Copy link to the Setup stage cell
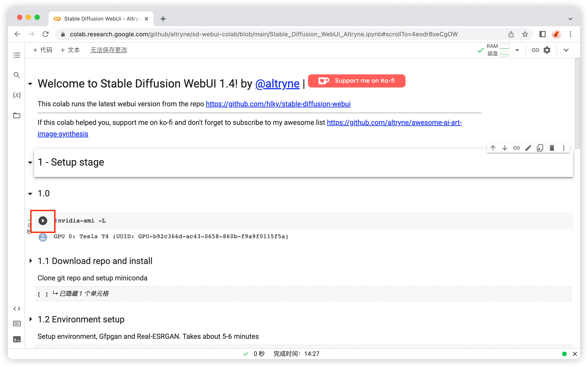588x367 pixels. pyautogui.click(x=517, y=148)
